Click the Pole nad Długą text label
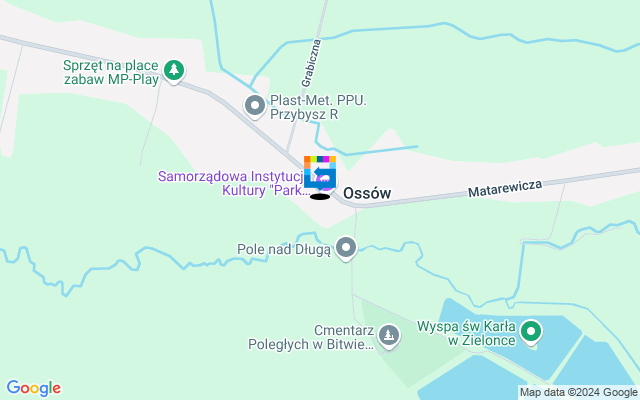Screen dimensions: 640x400 click(284, 249)
